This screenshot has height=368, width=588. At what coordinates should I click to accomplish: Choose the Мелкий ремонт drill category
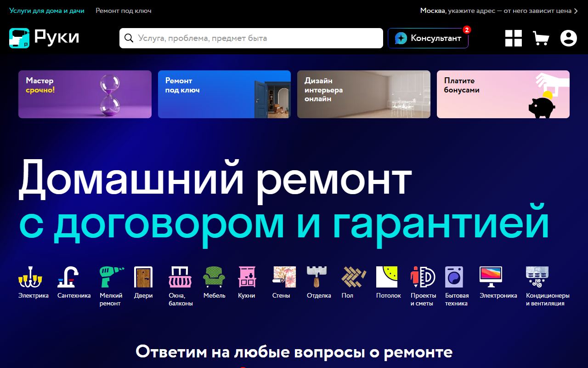112,286
